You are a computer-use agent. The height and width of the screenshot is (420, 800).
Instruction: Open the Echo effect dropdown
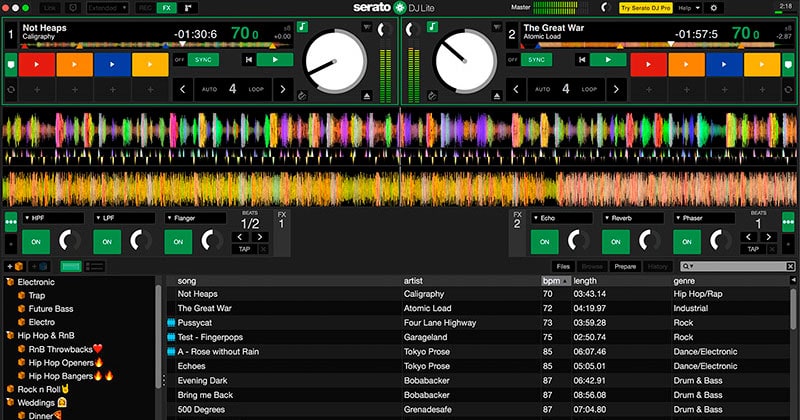click(x=562, y=218)
